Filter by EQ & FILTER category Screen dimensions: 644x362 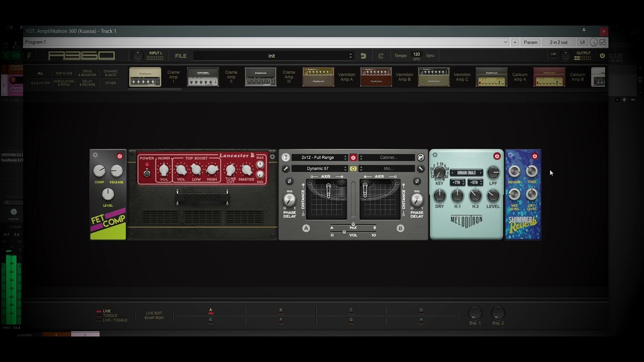tap(41, 83)
